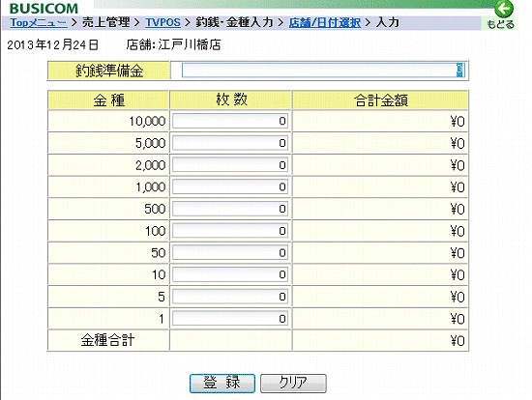
Task: Click the 金種合計 total label
Action: (107, 340)
